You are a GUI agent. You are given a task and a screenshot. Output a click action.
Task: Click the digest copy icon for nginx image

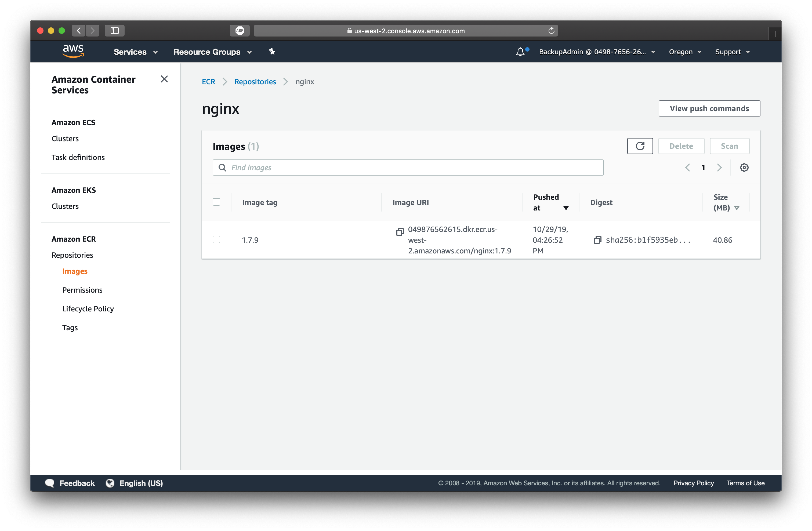(597, 240)
